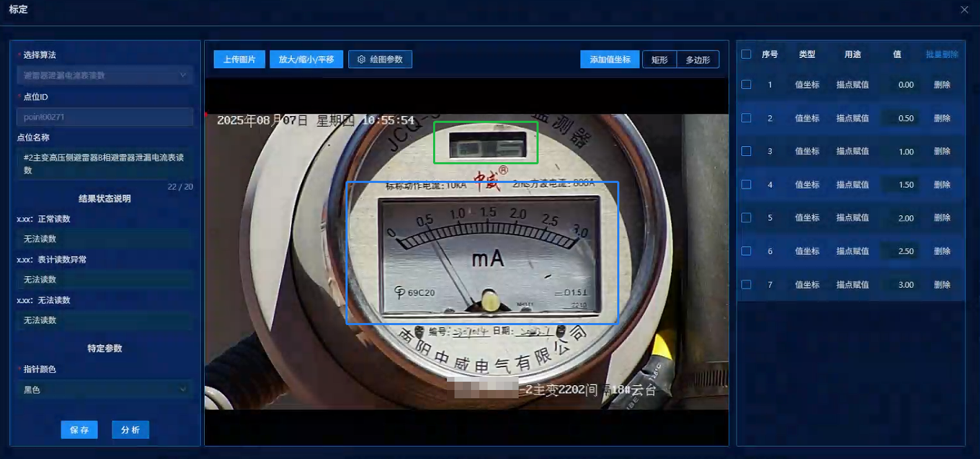Select the 放大/缩小/平移 tool

(306, 59)
